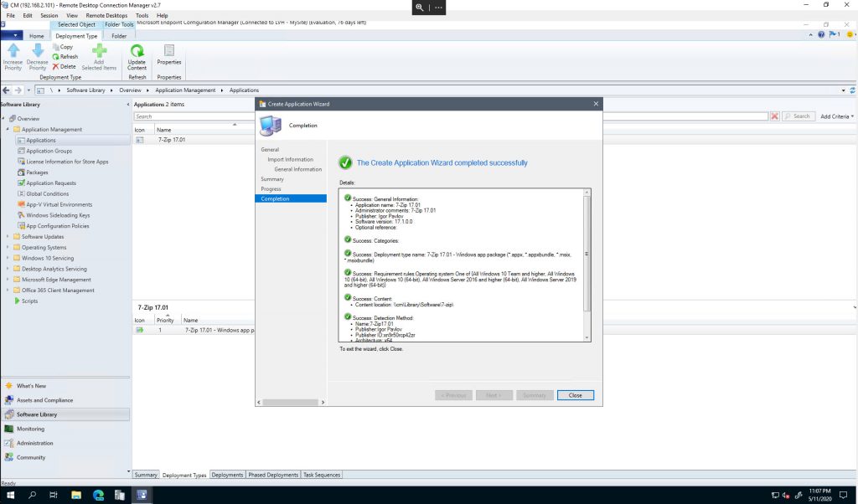The image size is (858, 504).
Task: Open the Remote Desktops menu
Action: [x=106, y=16]
